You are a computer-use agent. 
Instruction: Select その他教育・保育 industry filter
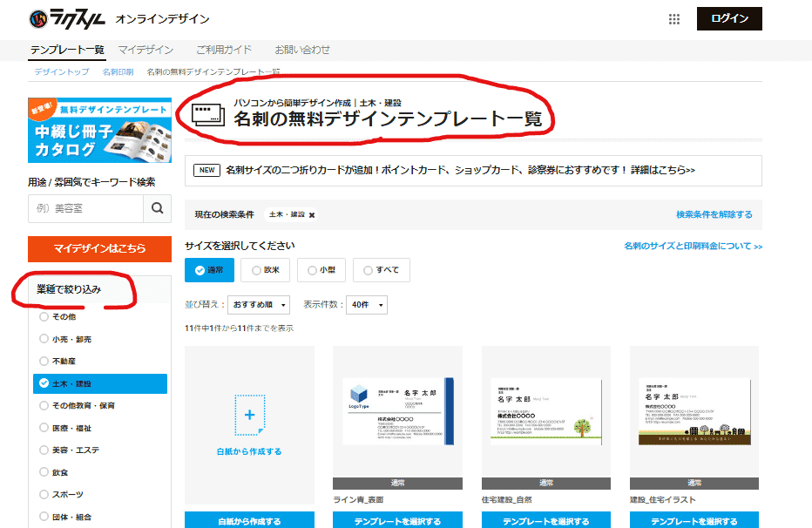[x=78, y=405]
